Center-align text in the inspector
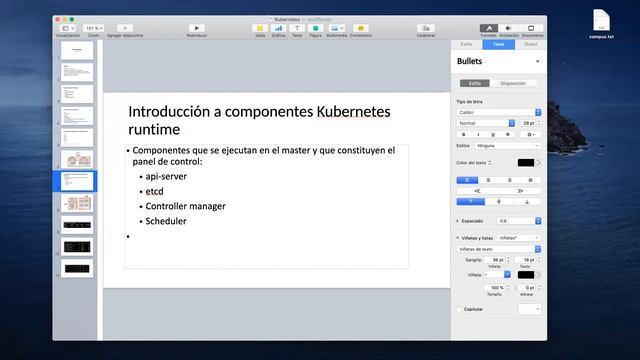Viewport: 640px width, 360px height. [488, 180]
